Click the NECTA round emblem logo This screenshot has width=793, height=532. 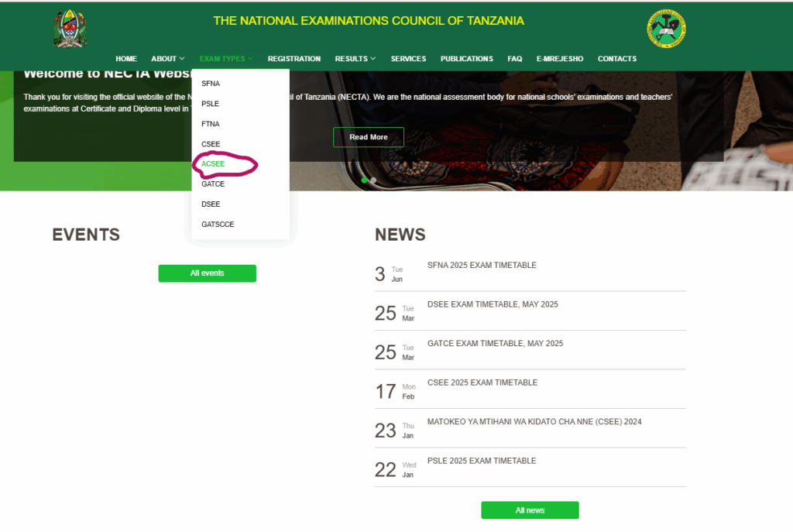pyautogui.click(x=666, y=29)
